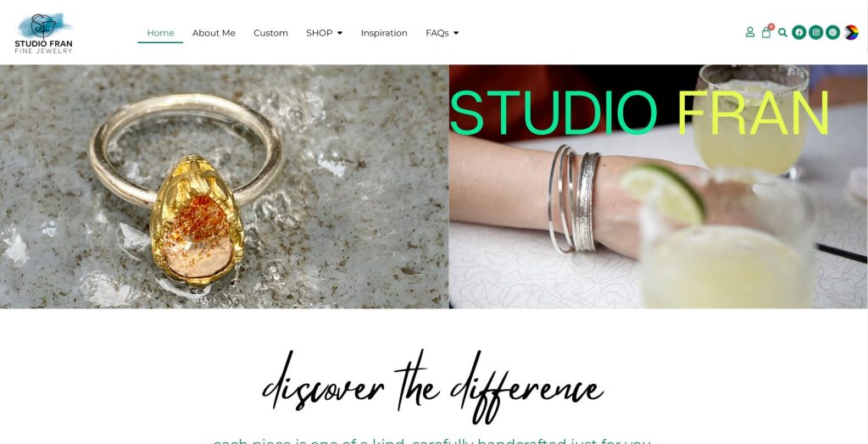Check the cart item count badge
The height and width of the screenshot is (444, 868).
[771, 26]
